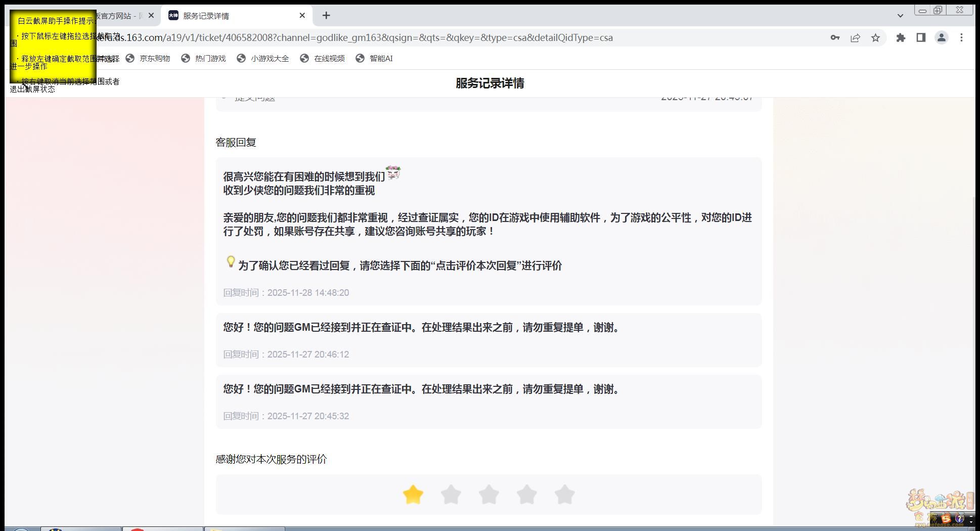Click the share page icon
The image size is (980, 531).
[855, 38]
